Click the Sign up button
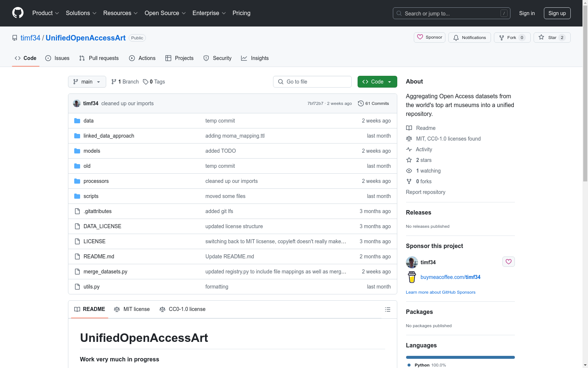This screenshot has width=588, height=368. pyautogui.click(x=557, y=13)
